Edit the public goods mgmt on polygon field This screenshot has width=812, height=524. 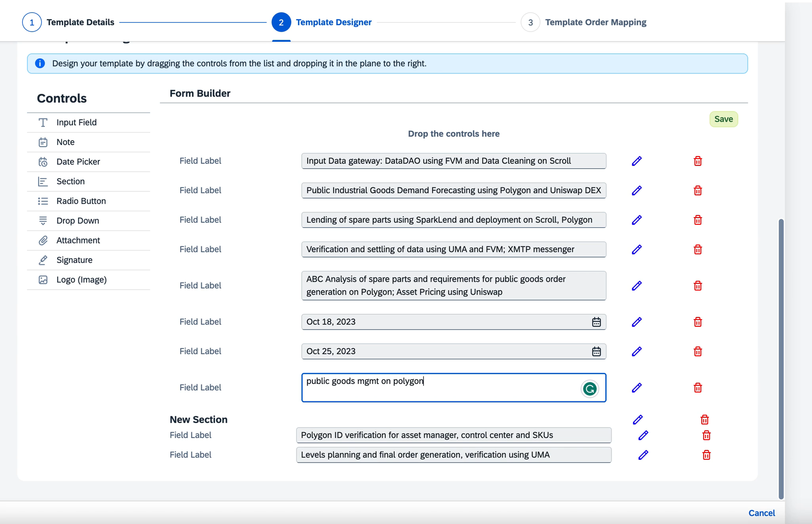pyautogui.click(x=637, y=387)
